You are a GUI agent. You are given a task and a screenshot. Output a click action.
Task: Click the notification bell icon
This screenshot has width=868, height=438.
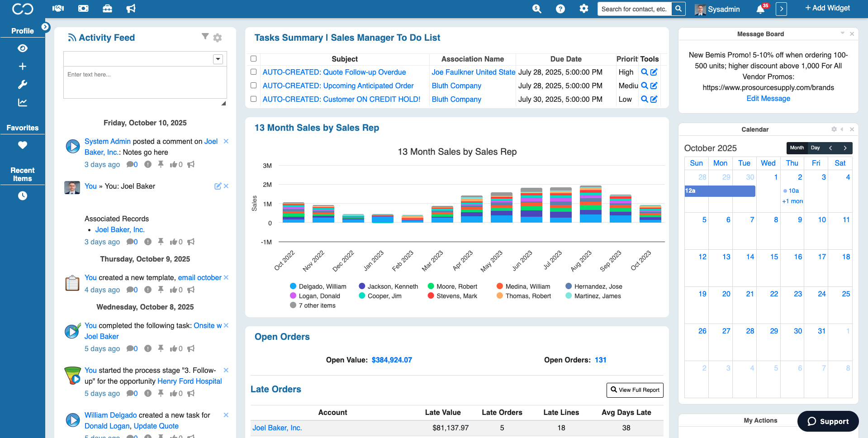pyautogui.click(x=760, y=10)
